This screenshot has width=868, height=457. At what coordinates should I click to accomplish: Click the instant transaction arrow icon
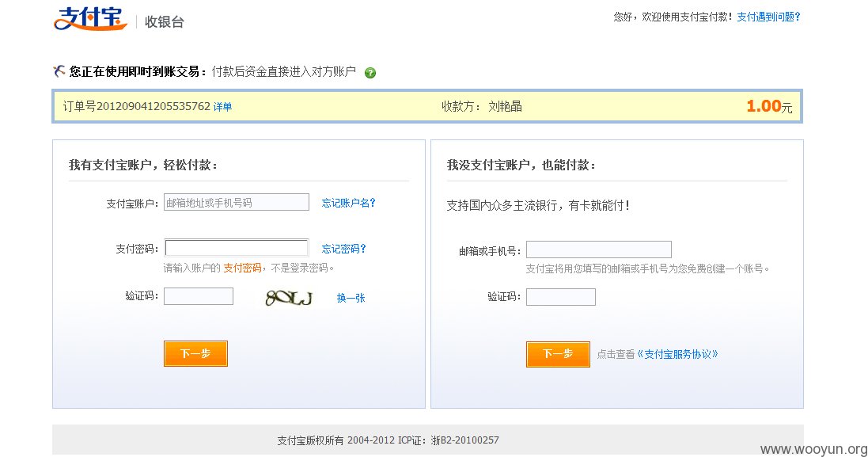click(59, 71)
